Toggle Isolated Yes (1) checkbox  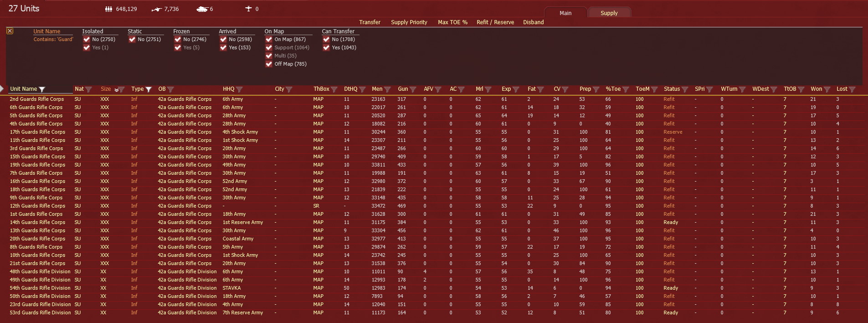[87, 47]
